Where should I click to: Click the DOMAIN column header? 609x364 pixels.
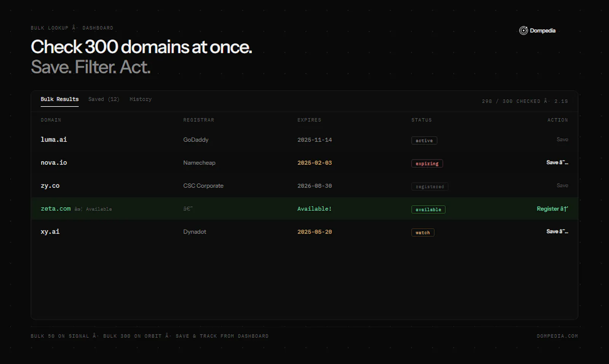click(x=51, y=120)
